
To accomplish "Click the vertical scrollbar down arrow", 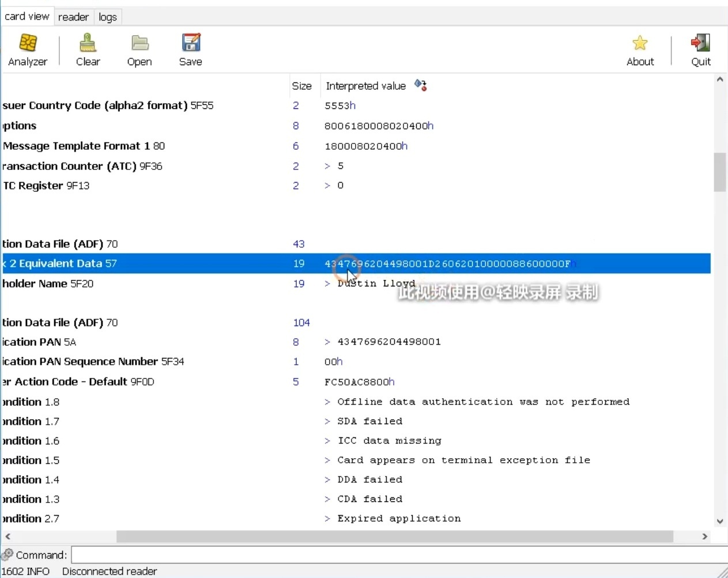I will point(719,521).
